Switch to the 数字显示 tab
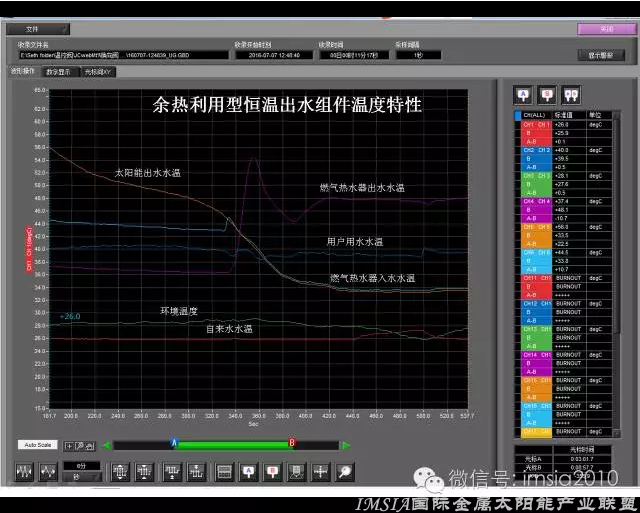640x513 pixels. [x=57, y=72]
